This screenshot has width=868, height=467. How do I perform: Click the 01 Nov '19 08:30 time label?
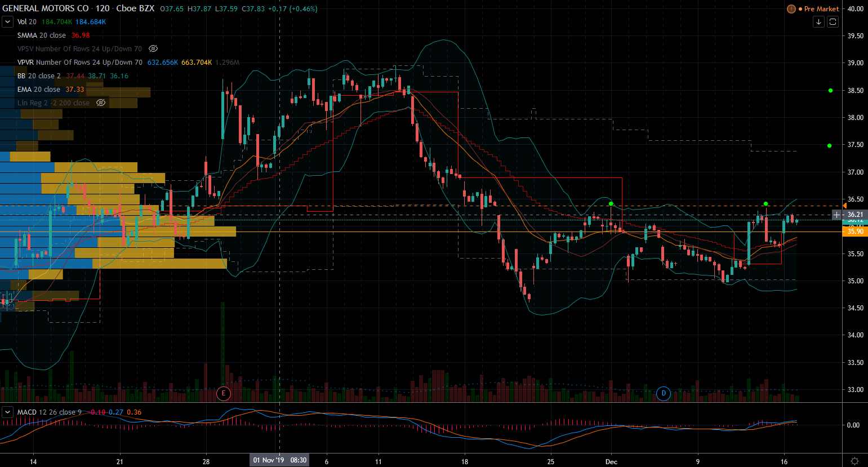tap(280, 460)
